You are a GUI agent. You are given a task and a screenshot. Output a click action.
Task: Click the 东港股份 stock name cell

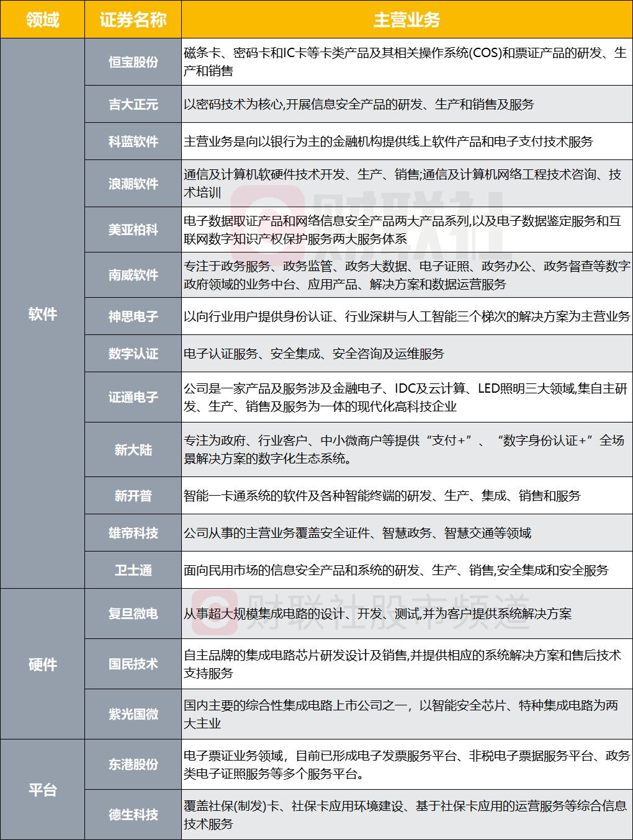pos(133,764)
